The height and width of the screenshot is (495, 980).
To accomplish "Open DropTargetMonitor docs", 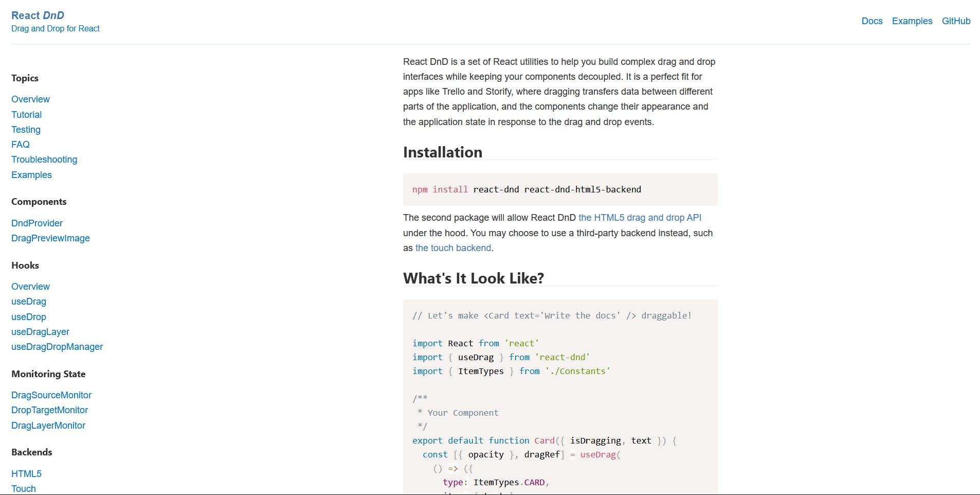I will pyautogui.click(x=49, y=410).
